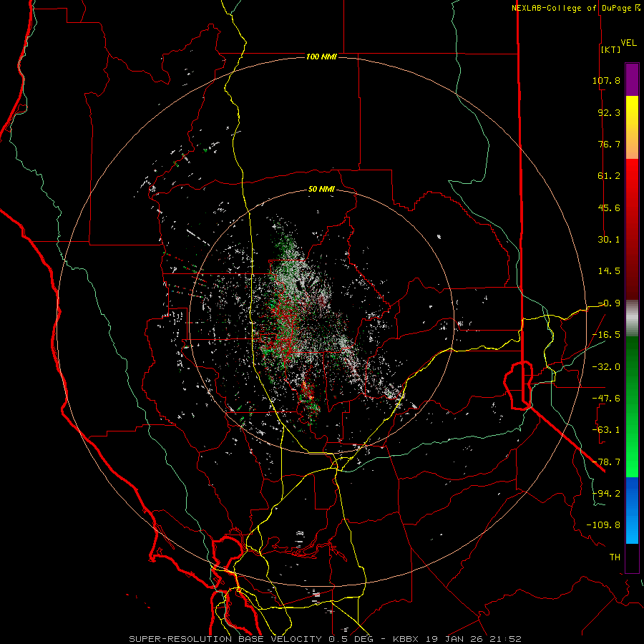
Task: Select the -94.2 legend value
Action: [606, 494]
